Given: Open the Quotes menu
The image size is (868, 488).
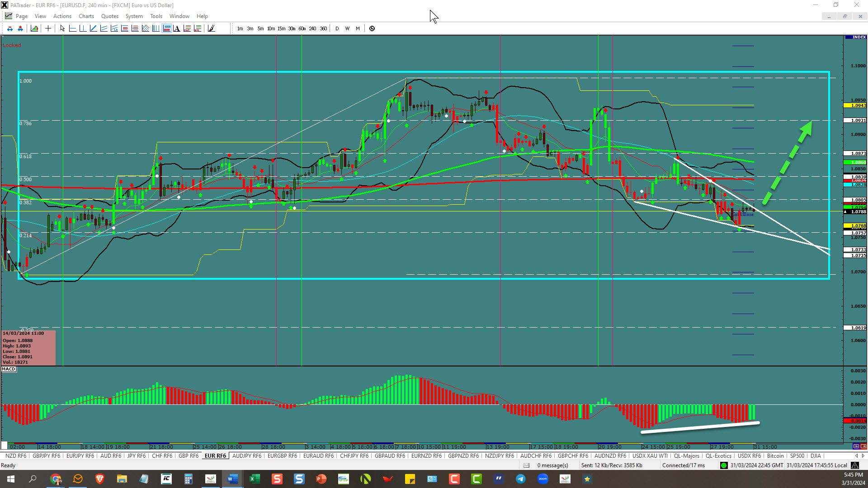Looking at the screenshot, I should [109, 16].
